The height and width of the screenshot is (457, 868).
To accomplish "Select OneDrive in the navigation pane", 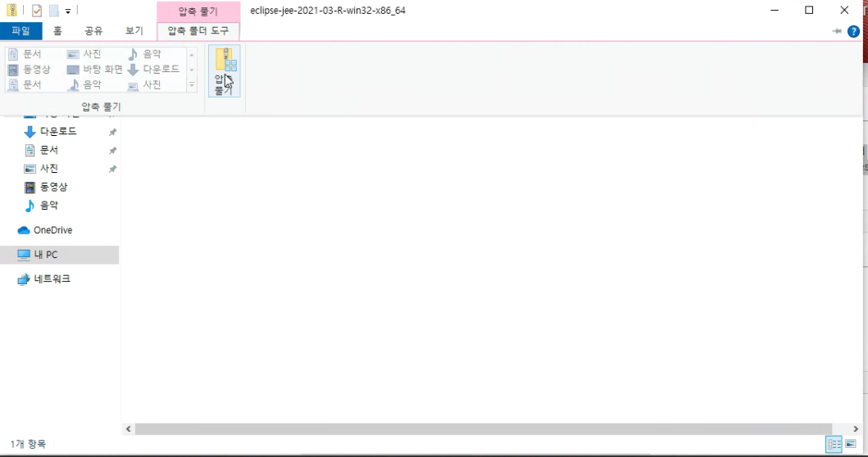I will click(x=52, y=230).
